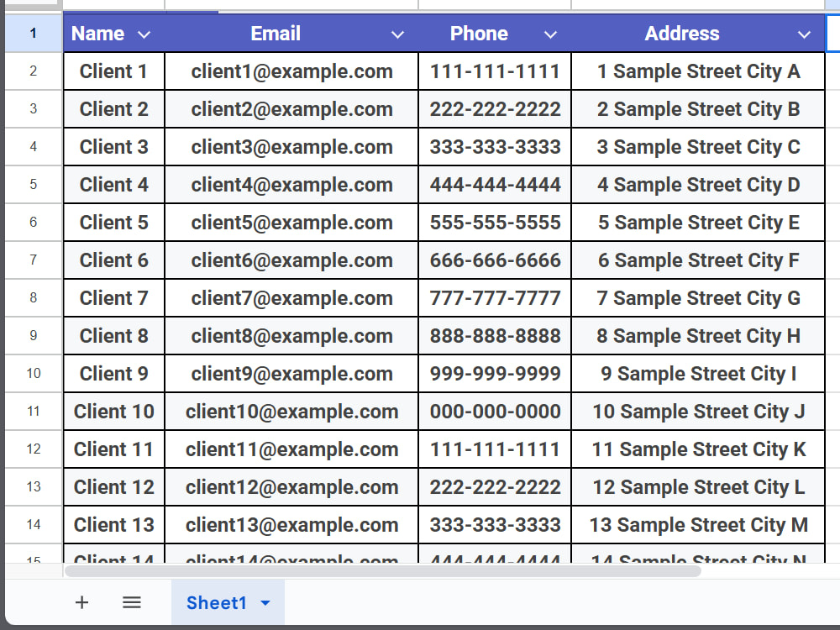The width and height of the screenshot is (840, 630).
Task: Add a new sheet with plus icon
Action: pos(81,602)
